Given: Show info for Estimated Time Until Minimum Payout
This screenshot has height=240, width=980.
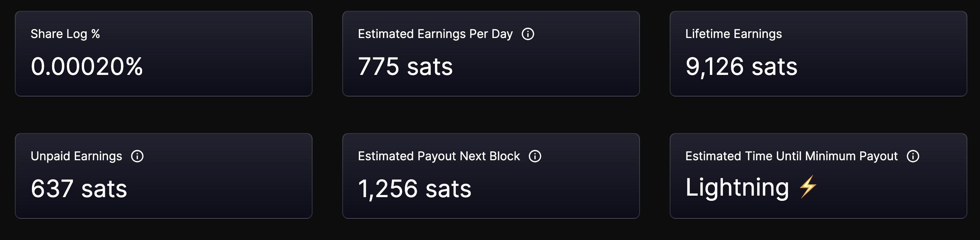Looking at the screenshot, I should pyautogui.click(x=913, y=156).
